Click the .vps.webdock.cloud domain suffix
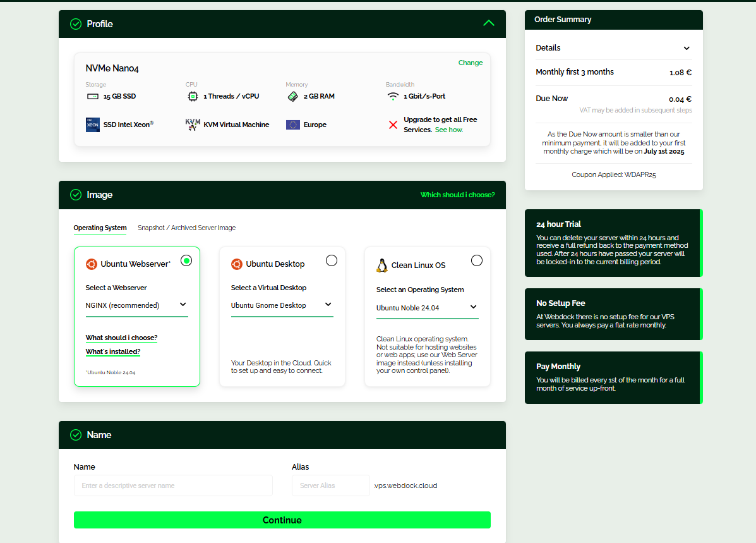756x543 pixels. coord(405,485)
